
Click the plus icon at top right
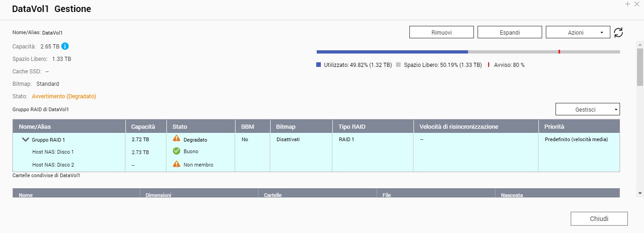point(627,4)
